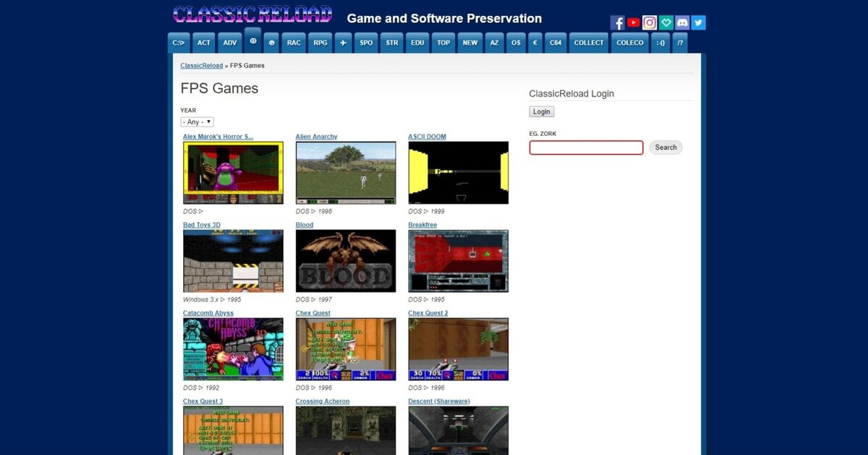
Task: Click the teal heart social icon
Action: (666, 22)
